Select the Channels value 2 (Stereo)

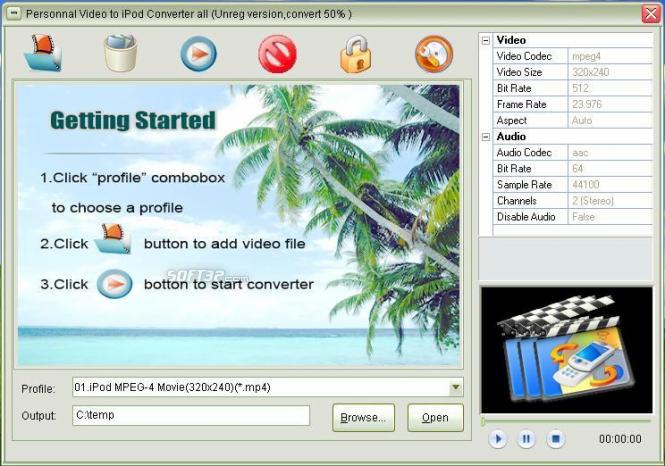pyautogui.click(x=610, y=201)
